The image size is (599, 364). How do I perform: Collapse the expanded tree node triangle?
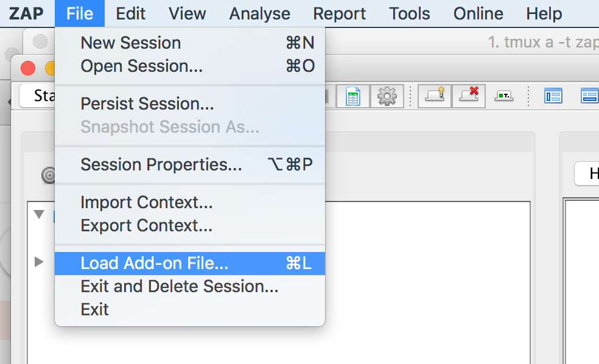pyautogui.click(x=39, y=214)
